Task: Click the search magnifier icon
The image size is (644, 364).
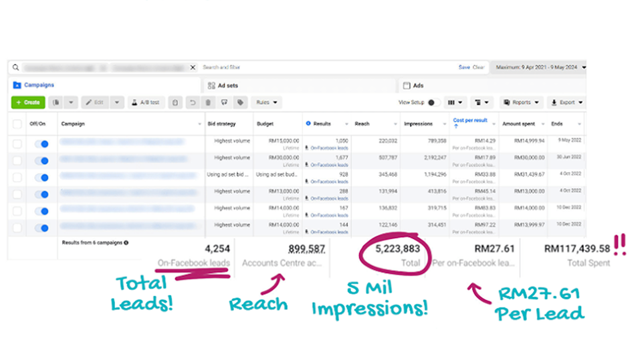Action: pos(15,67)
